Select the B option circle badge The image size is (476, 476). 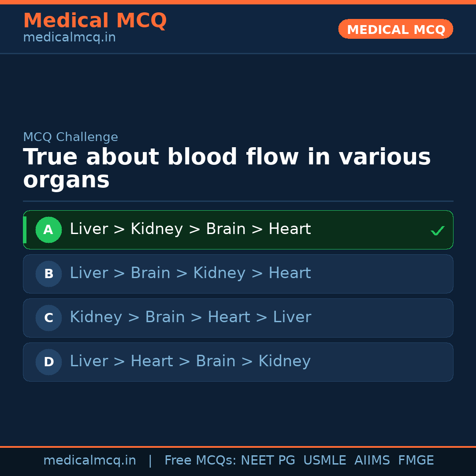[x=48, y=274]
